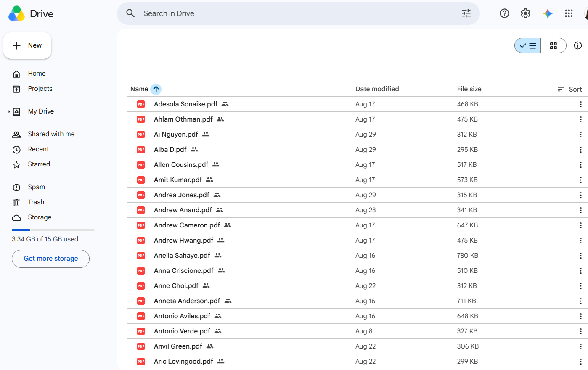Open more actions for Aric Lovingood.pdf
This screenshot has width=588, height=370.
(x=581, y=362)
